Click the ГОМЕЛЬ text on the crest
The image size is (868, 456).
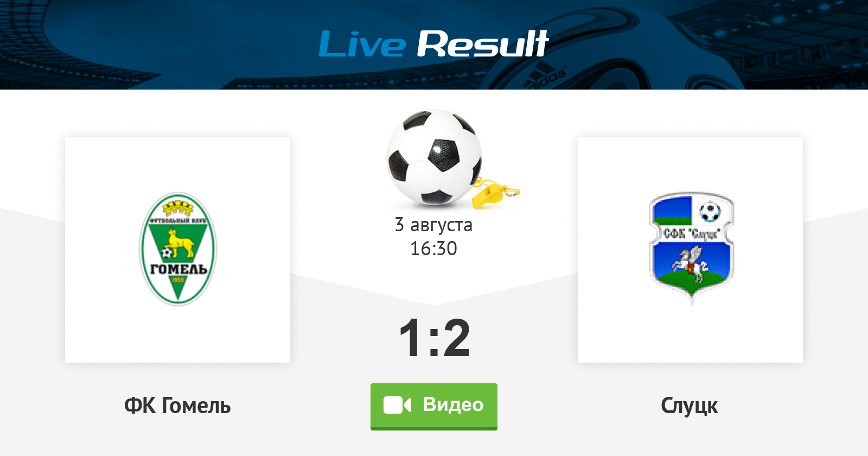coord(178,269)
